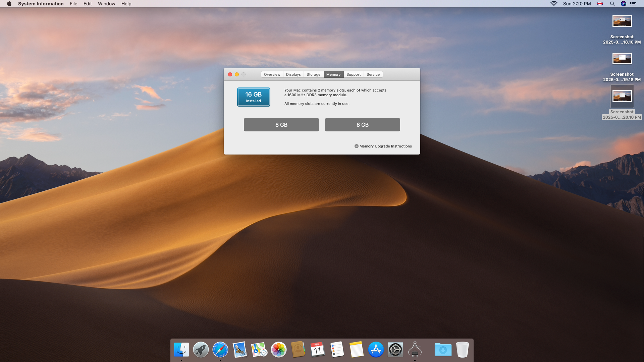
Task: Open the File menu
Action: (x=73, y=4)
